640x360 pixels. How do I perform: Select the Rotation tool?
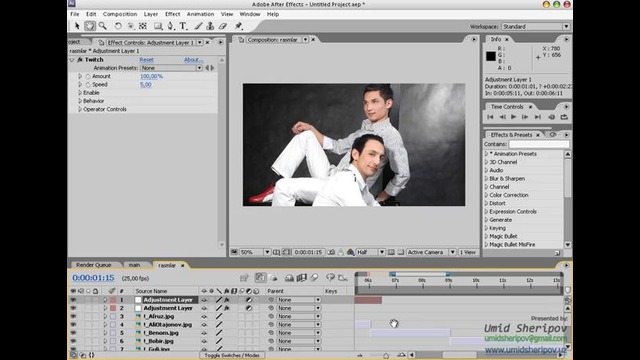[118, 26]
